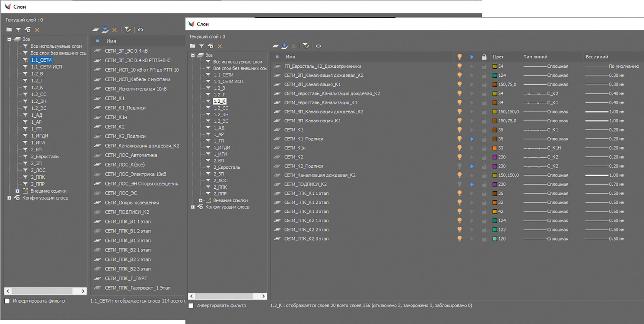Click the new frozen layer icon in front window
The width and height of the screenshot is (644, 324).
point(285,46)
